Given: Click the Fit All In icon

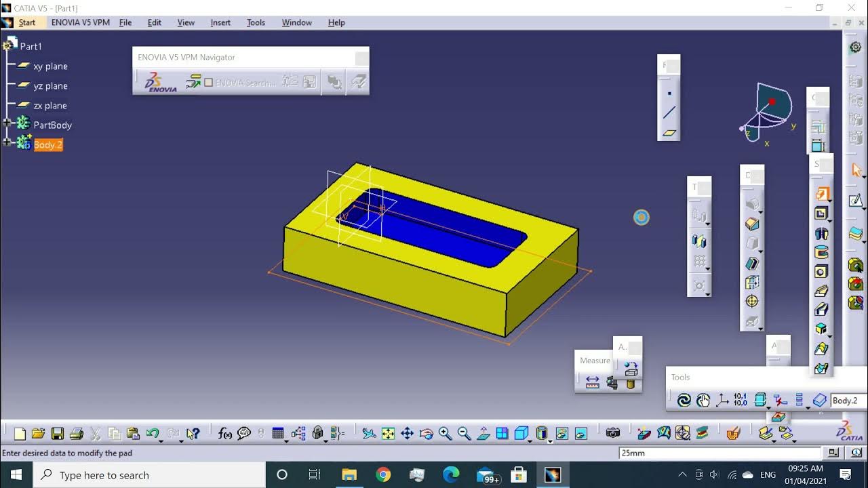Looking at the screenshot, I should (388, 434).
